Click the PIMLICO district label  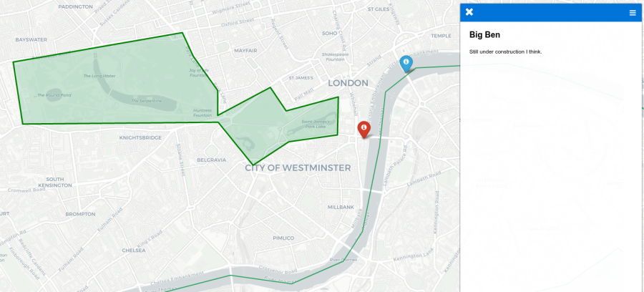[283, 238]
